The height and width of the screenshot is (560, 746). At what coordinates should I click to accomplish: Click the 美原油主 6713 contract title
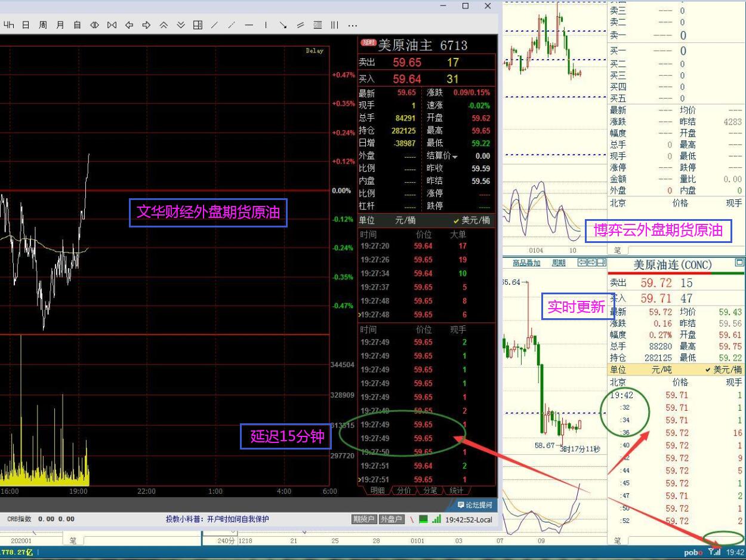[423, 45]
